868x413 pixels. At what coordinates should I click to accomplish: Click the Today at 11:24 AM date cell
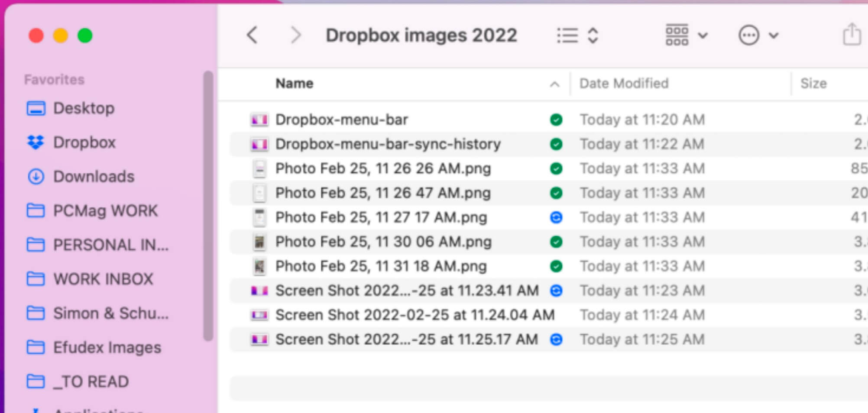pos(642,315)
